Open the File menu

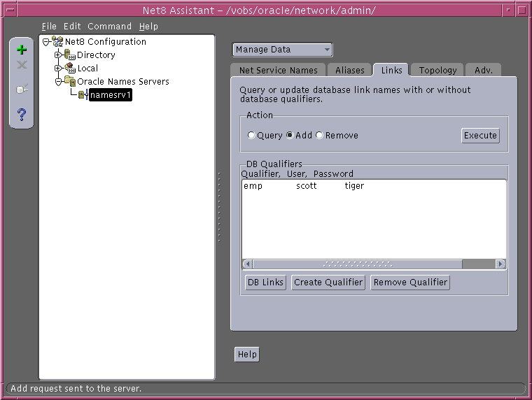(x=49, y=26)
